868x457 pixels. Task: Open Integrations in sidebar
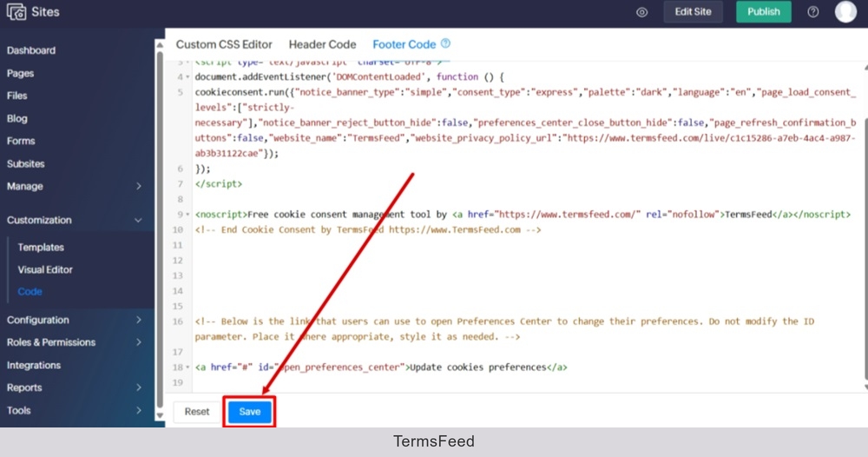pos(34,366)
